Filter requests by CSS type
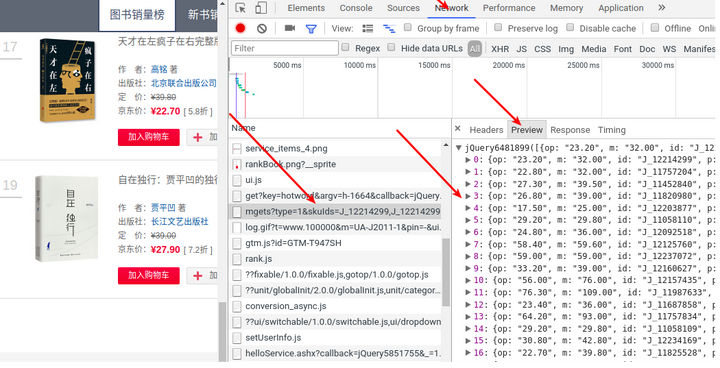Screen dimensions: 720x368 tap(542, 49)
